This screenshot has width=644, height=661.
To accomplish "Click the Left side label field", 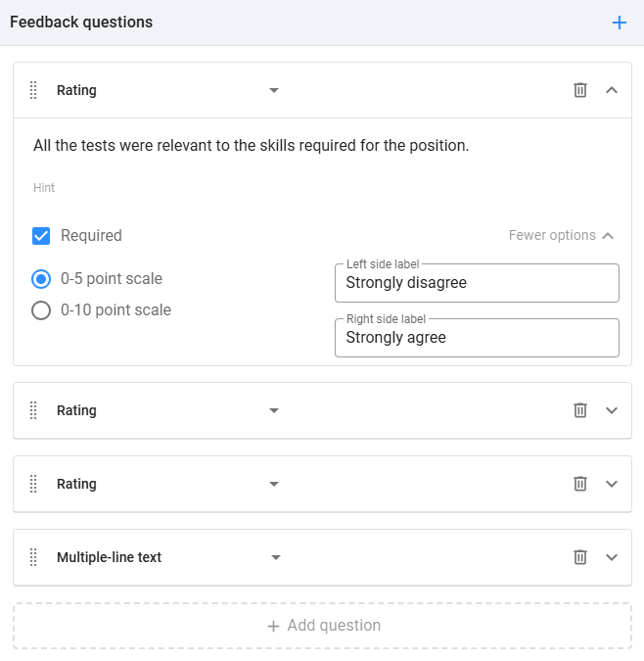I will [477, 283].
